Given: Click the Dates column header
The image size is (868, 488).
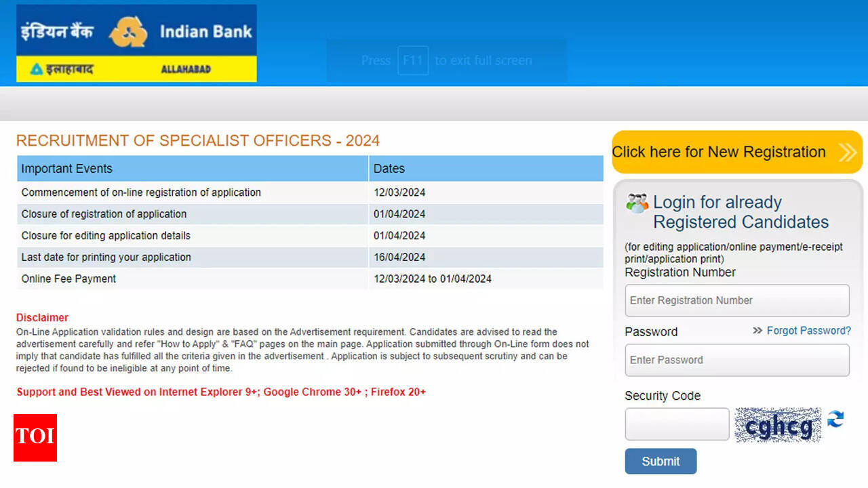Looking at the screenshot, I should (x=389, y=169).
